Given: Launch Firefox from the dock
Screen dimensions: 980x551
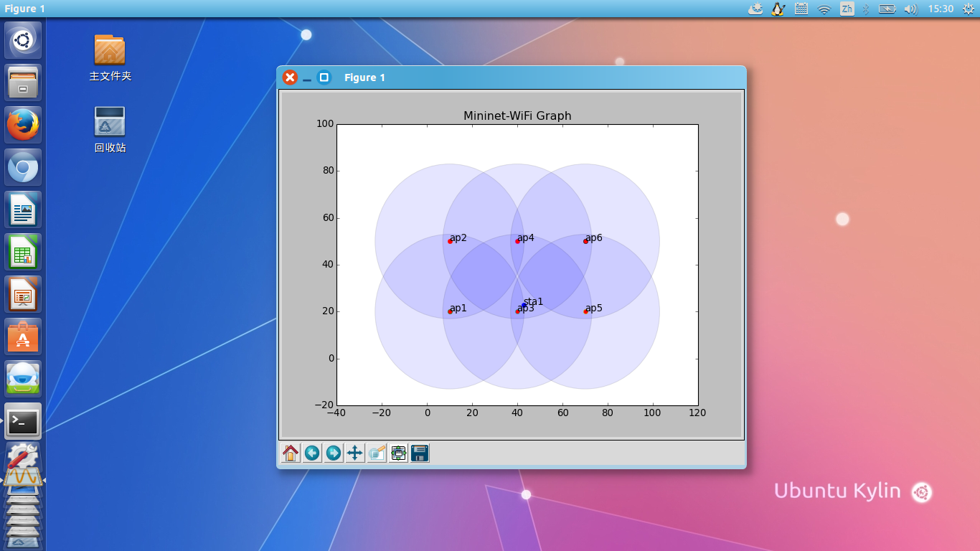Looking at the screenshot, I should click(23, 125).
